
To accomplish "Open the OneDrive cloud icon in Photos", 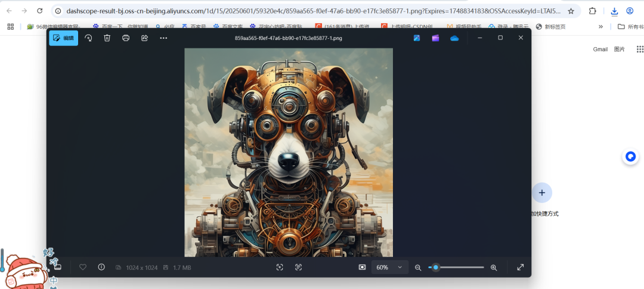I will click(454, 38).
